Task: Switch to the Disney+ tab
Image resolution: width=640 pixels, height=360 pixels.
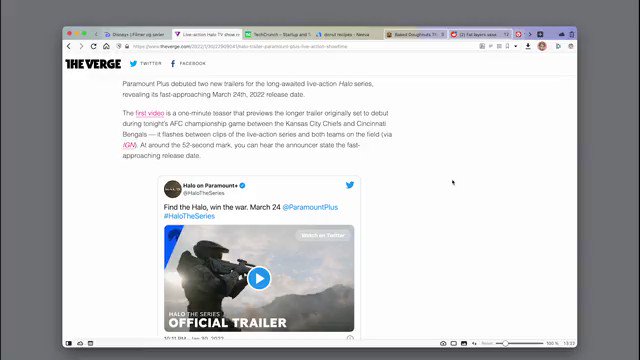Action: click(135, 35)
